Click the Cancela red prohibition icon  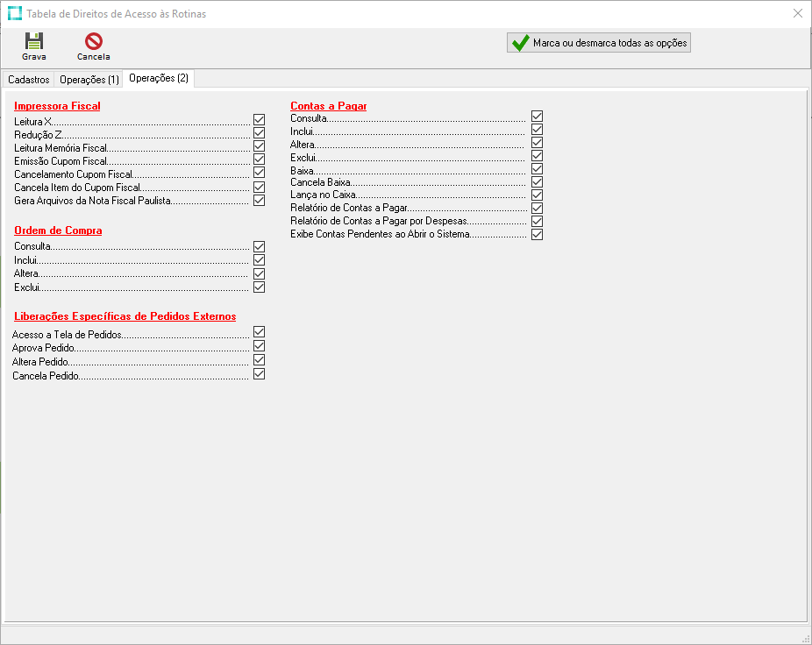point(93,41)
